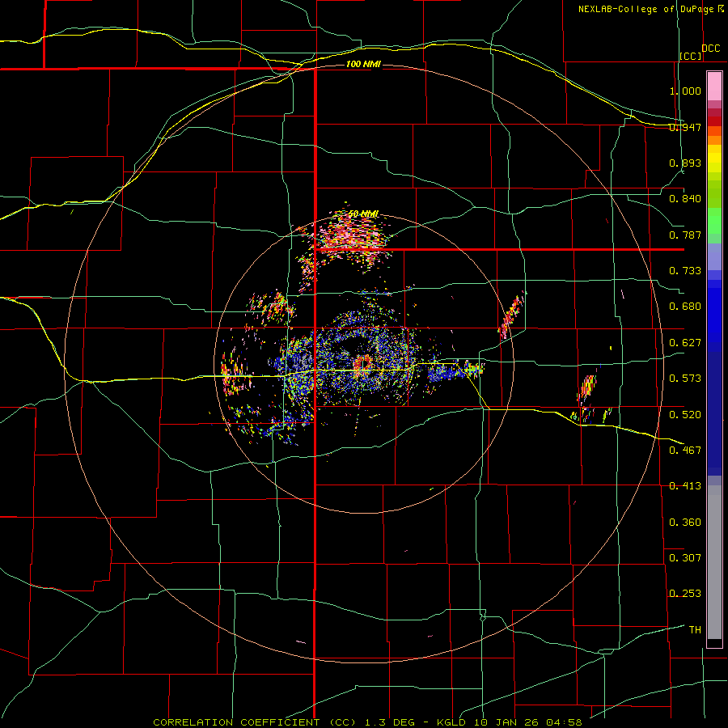Select the 0.467 scale value
Screen dimensions: 728x728
[x=685, y=450]
